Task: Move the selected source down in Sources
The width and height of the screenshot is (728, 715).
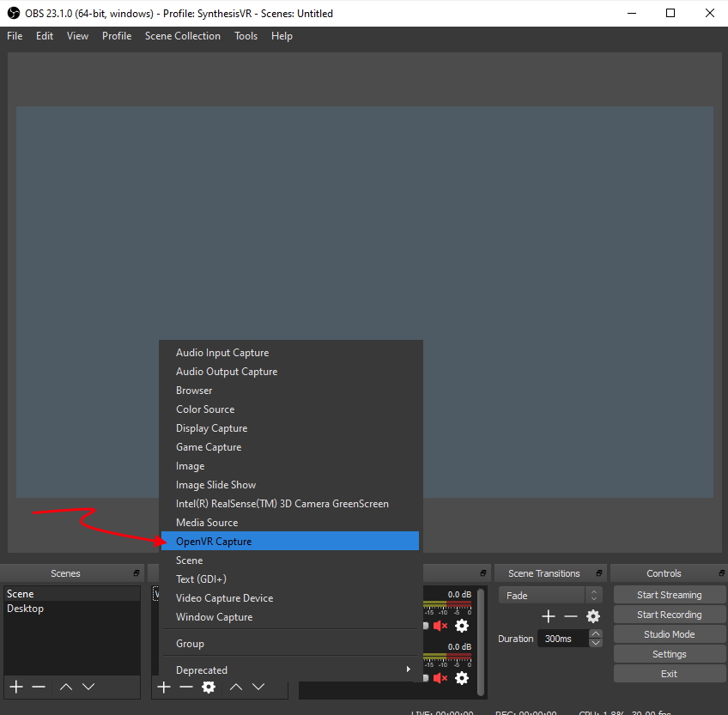Action: 258,687
